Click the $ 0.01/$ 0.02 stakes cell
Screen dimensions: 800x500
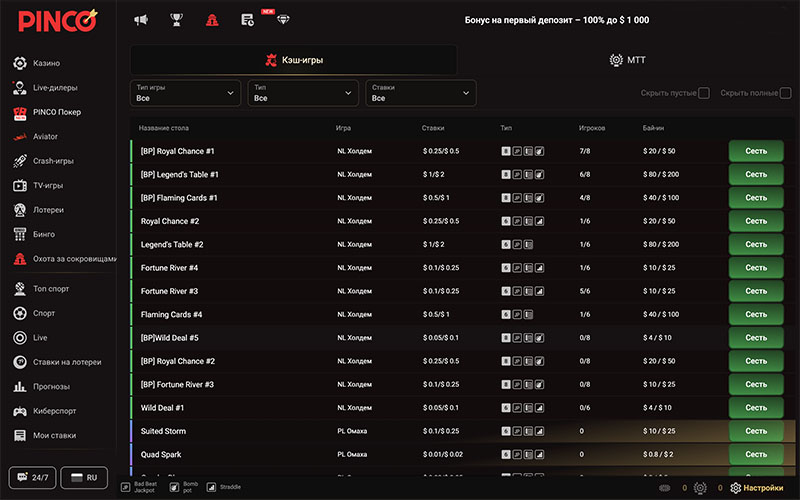[442, 455]
